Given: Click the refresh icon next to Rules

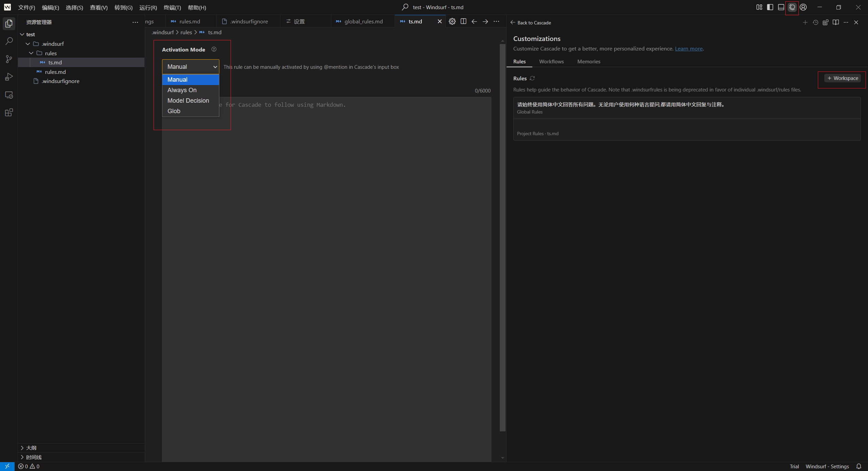Looking at the screenshot, I should click(532, 78).
